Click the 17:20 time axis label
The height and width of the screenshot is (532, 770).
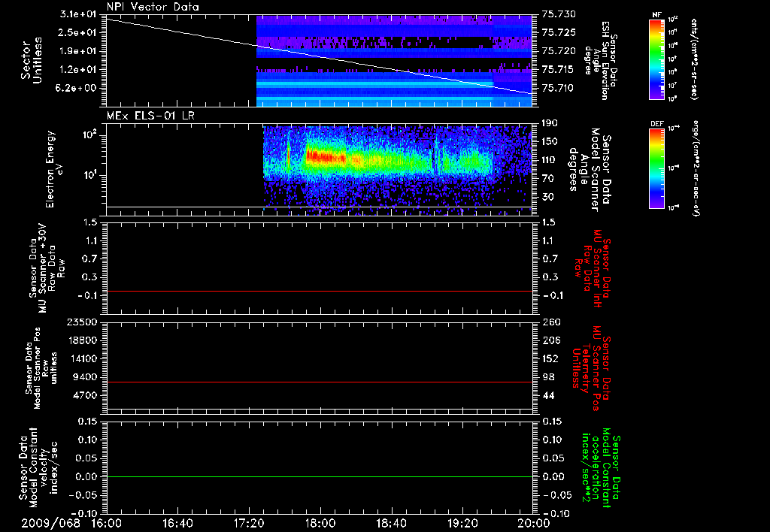249,523
